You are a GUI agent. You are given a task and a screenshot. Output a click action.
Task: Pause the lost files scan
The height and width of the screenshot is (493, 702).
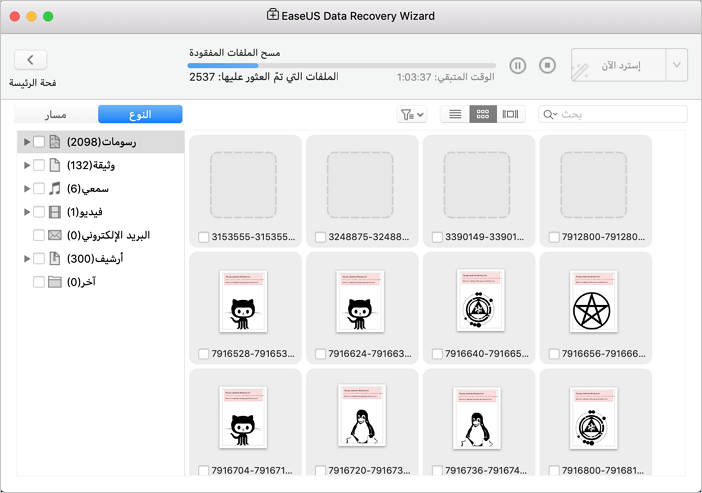(518, 65)
